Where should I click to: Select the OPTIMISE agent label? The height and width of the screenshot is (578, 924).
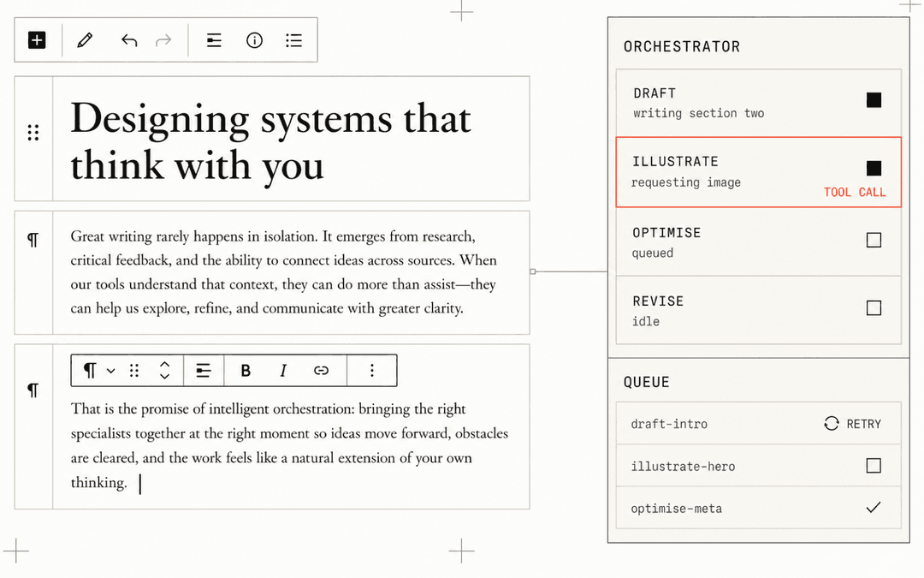tap(666, 233)
